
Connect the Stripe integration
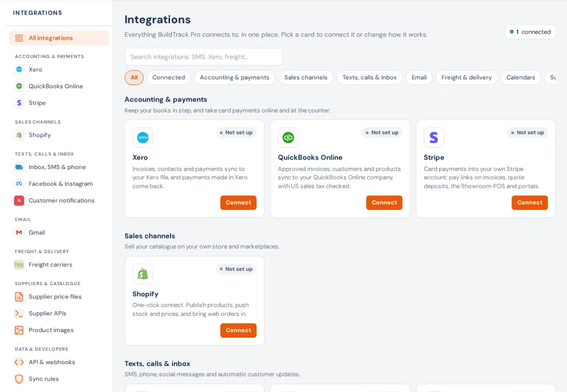tap(530, 203)
